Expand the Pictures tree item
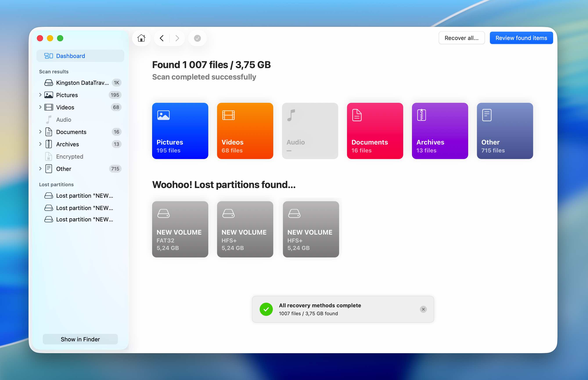Viewport: 588px width, 380px height. click(40, 95)
